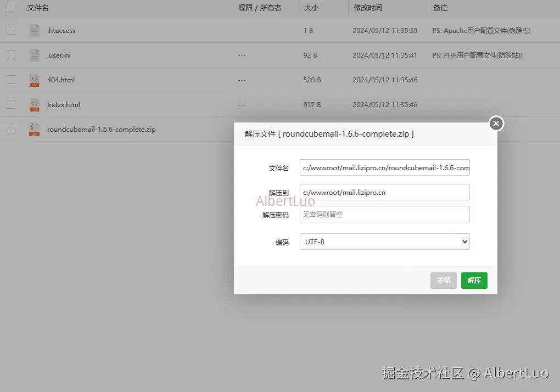
Task: Focus the 解压密码 password input field
Action: click(x=385, y=214)
